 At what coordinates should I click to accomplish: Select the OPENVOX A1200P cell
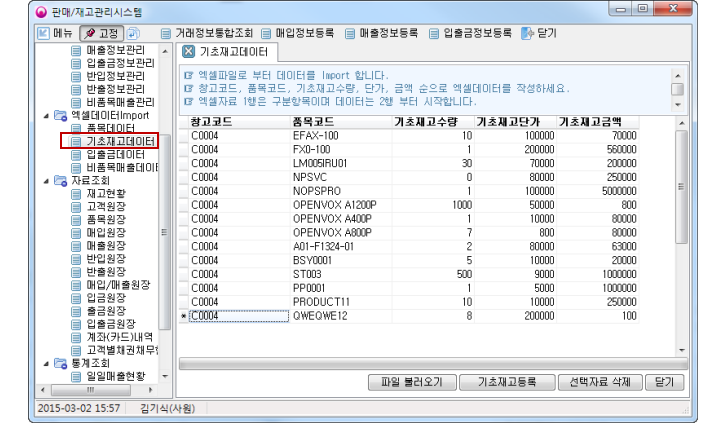(341, 205)
